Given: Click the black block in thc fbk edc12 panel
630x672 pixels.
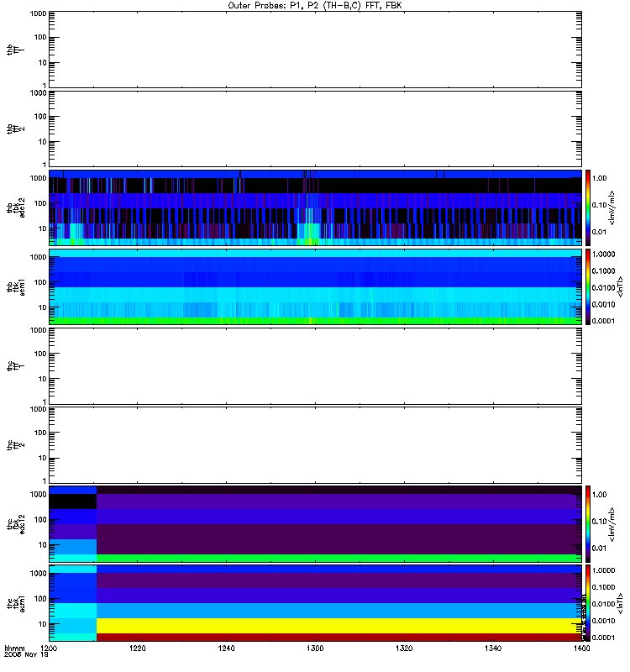Looking at the screenshot, I should tap(73, 501).
